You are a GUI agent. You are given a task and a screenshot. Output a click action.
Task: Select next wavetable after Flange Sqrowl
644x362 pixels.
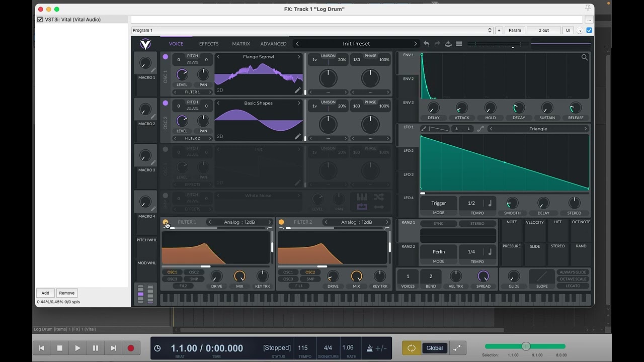[x=298, y=57]
